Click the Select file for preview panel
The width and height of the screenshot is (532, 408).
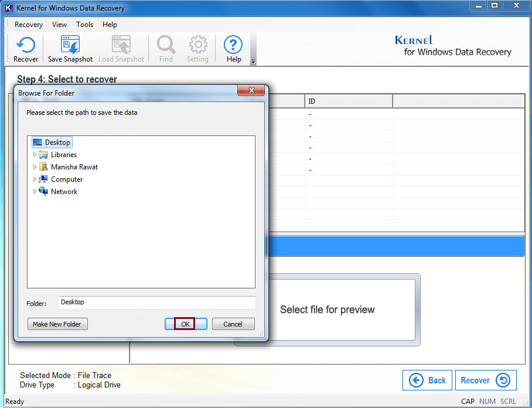327,310
